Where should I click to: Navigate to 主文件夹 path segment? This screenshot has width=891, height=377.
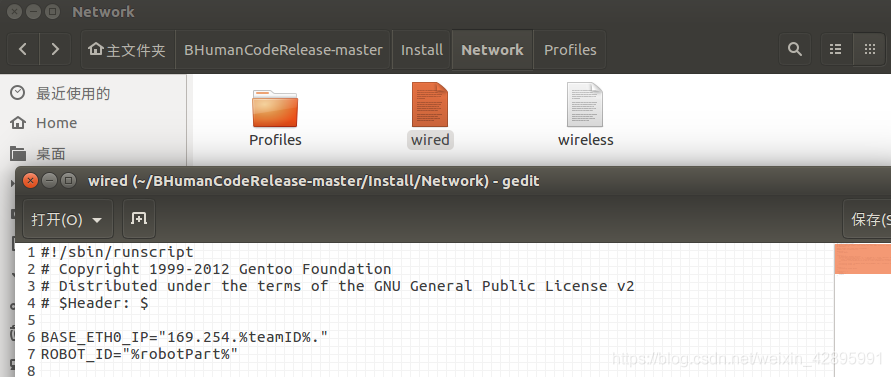tap(128, 49)
